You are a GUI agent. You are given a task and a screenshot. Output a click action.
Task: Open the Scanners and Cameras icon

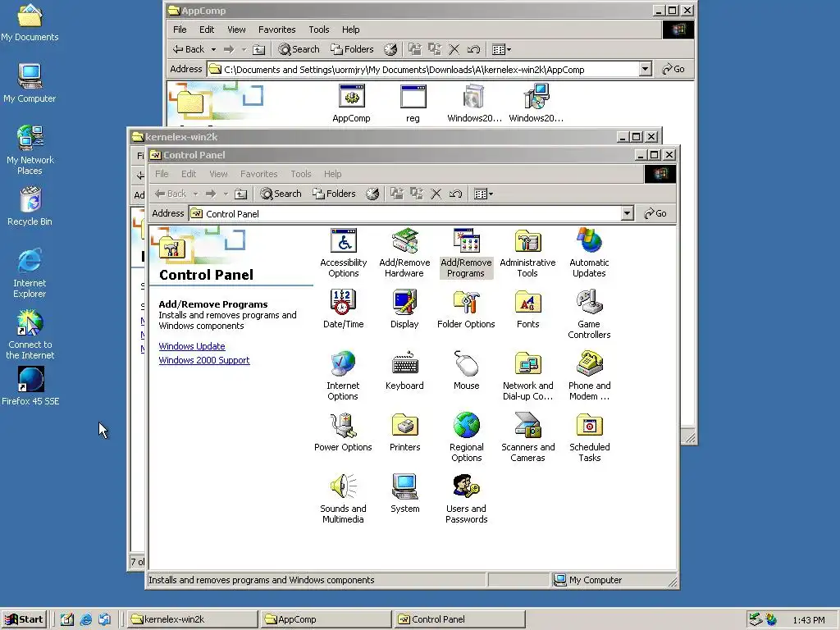[527, 436]
